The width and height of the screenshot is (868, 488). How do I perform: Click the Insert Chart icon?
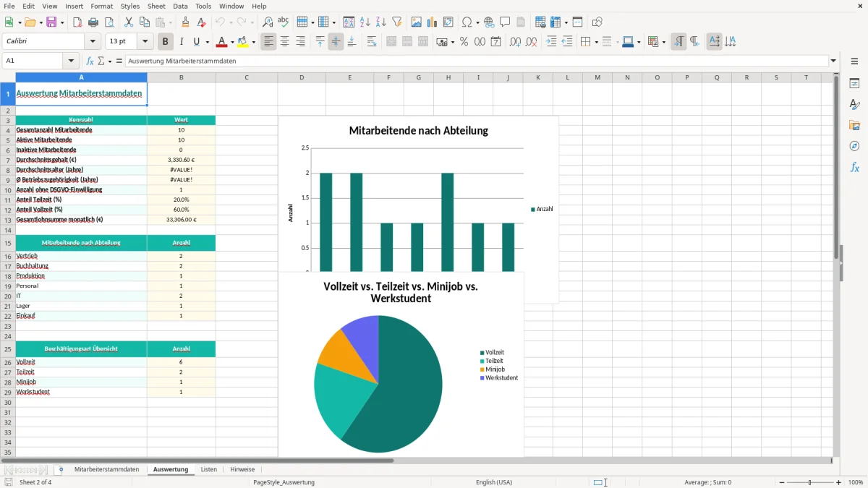[433, 22]
